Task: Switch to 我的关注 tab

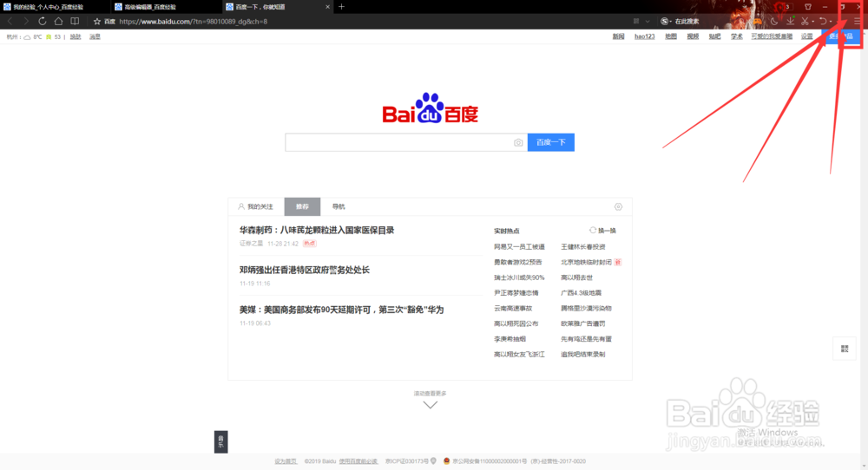Action: tap(256, 206)
